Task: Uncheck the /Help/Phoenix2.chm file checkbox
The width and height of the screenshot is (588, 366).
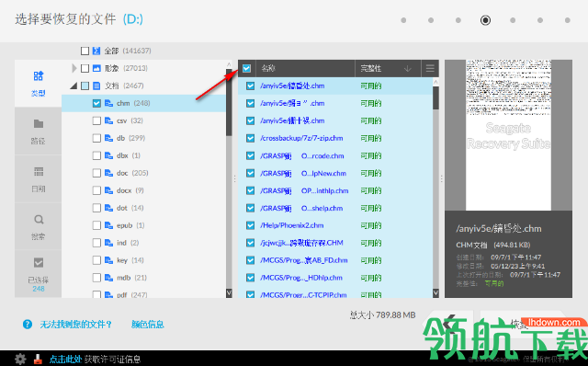Action: coord(251,225)
